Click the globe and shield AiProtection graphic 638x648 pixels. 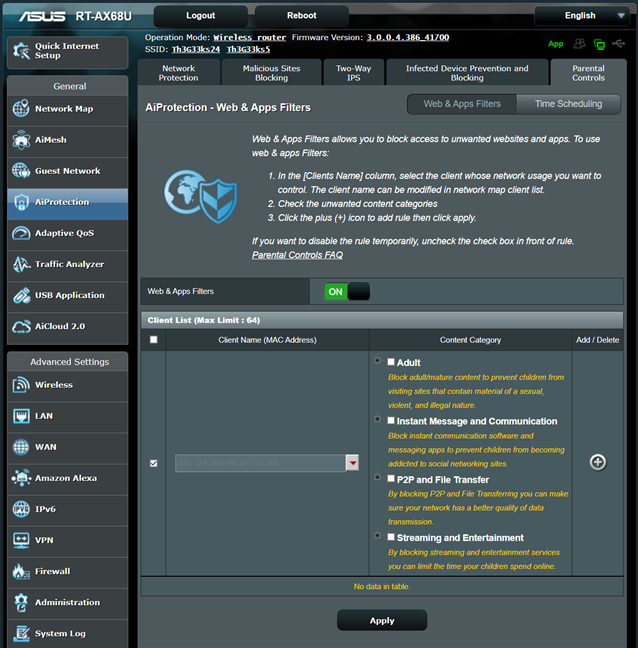(200, 196)
